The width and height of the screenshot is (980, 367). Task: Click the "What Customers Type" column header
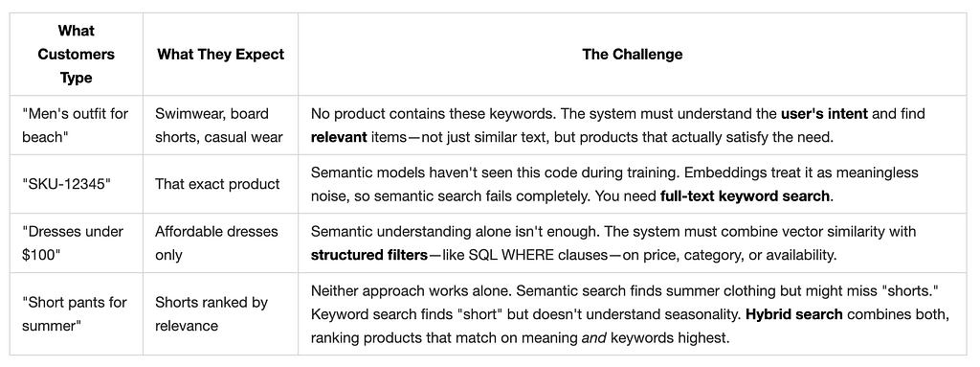coord(77,55)
